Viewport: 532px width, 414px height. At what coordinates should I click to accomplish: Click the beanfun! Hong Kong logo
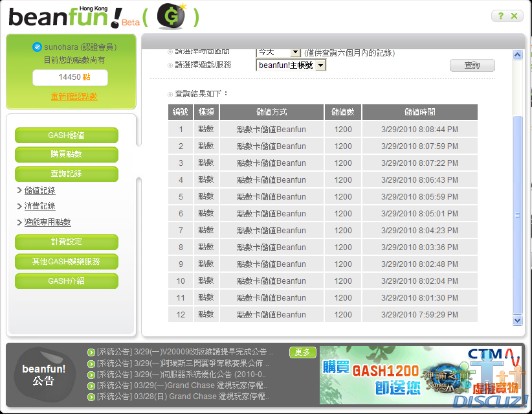(65, 17)
